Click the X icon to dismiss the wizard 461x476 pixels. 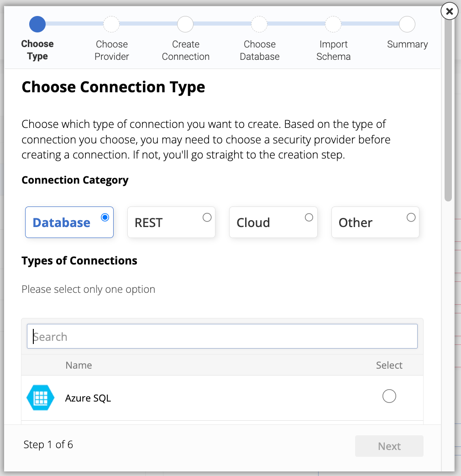click(449, 11)
